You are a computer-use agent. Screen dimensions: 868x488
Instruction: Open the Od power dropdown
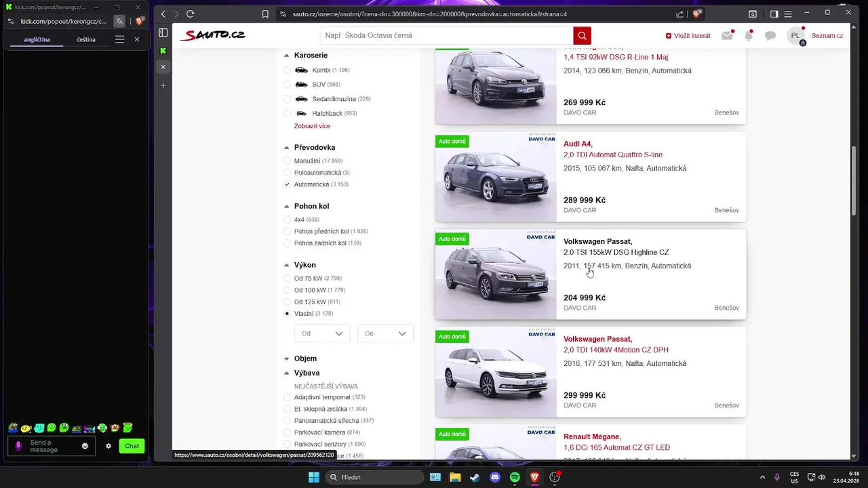pyautogui.click(x=322, y=333)
